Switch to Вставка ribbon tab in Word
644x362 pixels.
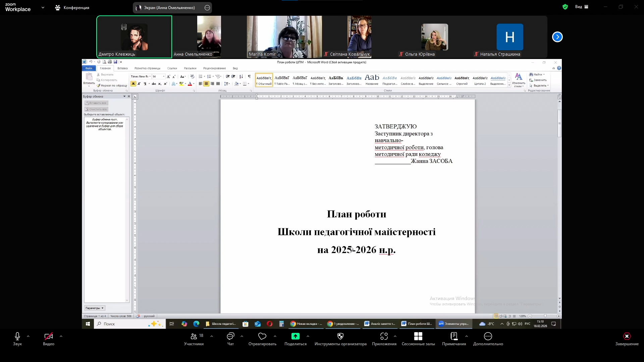click(122, 68)
